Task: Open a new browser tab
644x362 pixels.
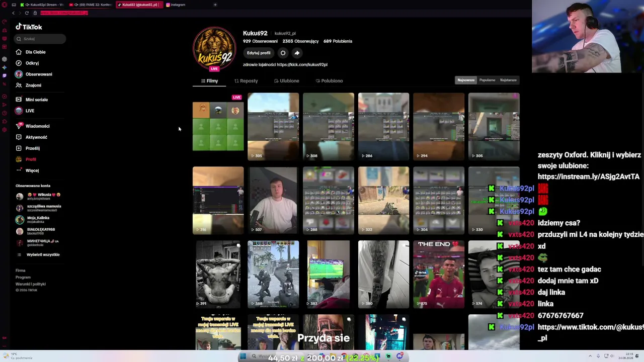Action: point(215,5)
